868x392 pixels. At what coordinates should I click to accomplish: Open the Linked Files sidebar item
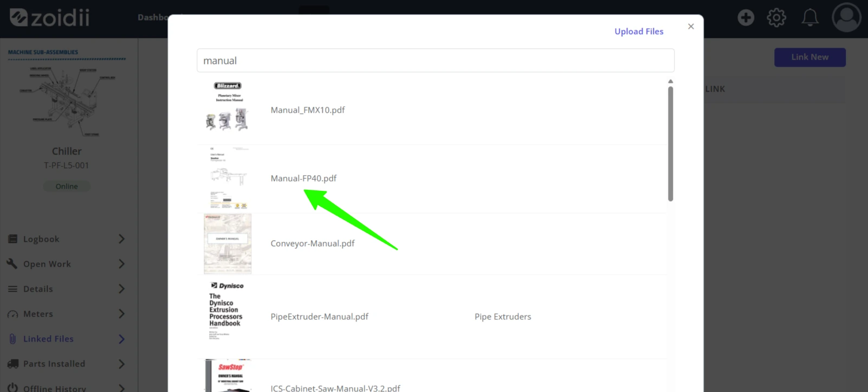(x=67, y=339)
